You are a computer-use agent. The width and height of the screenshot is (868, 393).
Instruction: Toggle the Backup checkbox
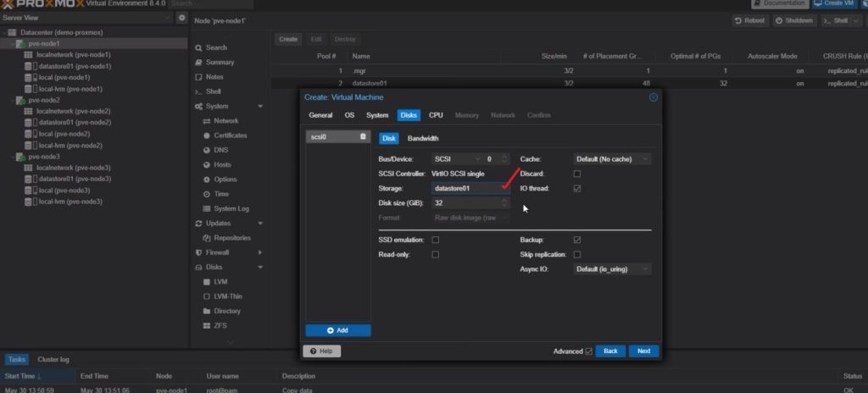click(x=576, y=240)
